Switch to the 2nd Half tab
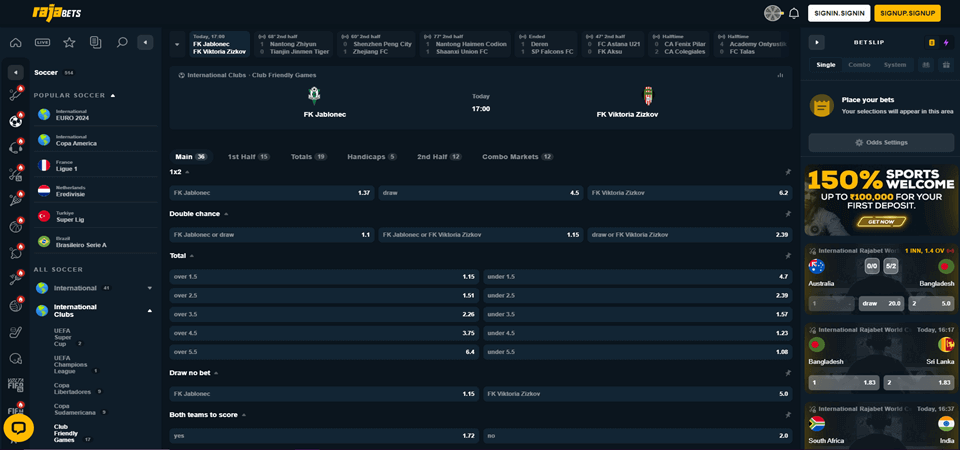 point(439,157)
